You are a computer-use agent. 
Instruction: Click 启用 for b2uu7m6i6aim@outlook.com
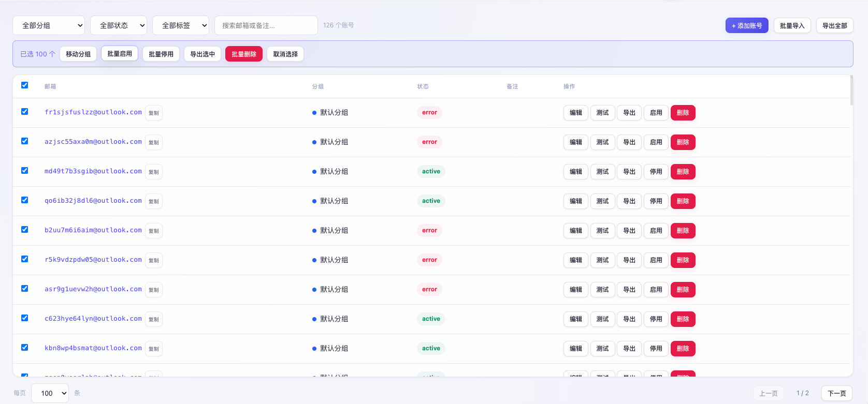pyautogui.click(x=656, y=231)
